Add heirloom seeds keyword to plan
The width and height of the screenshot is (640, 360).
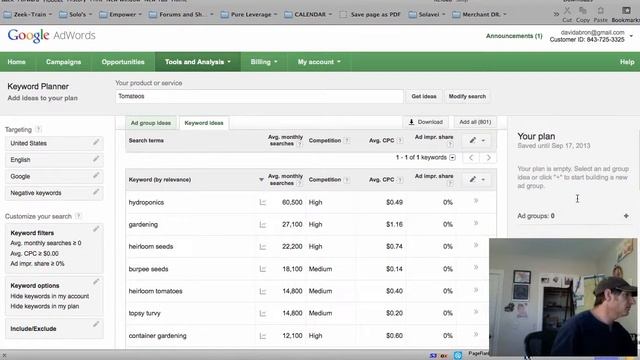(x=476, y=245)
